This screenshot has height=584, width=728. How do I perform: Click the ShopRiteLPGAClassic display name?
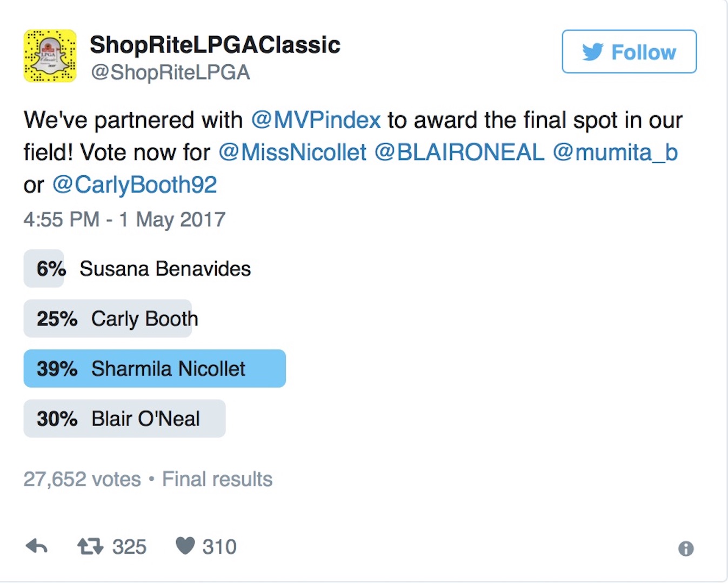click(215, 45)
